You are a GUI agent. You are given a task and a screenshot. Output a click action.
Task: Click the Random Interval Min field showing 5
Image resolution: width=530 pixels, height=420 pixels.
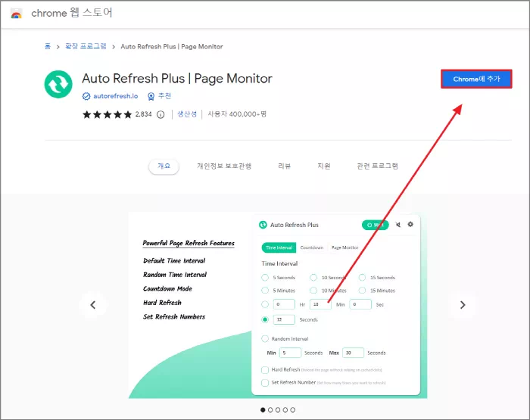pyautogui.click(x=290, y=353)
